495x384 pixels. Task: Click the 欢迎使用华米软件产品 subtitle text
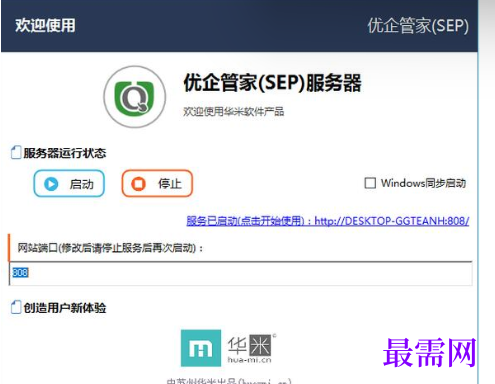click(233, 111)
